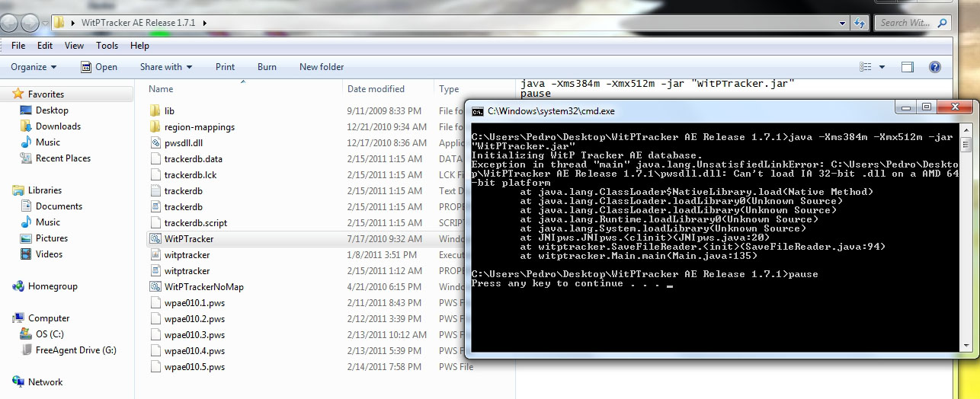Screen dimensions: 980x399
Task: Open the Help menu
Action: [x=139, y=46]
